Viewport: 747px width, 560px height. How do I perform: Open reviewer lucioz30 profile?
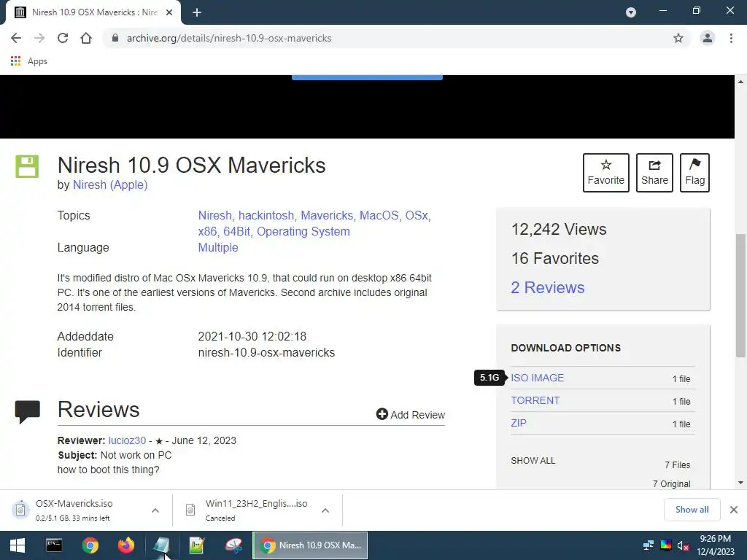click(127, 440)
